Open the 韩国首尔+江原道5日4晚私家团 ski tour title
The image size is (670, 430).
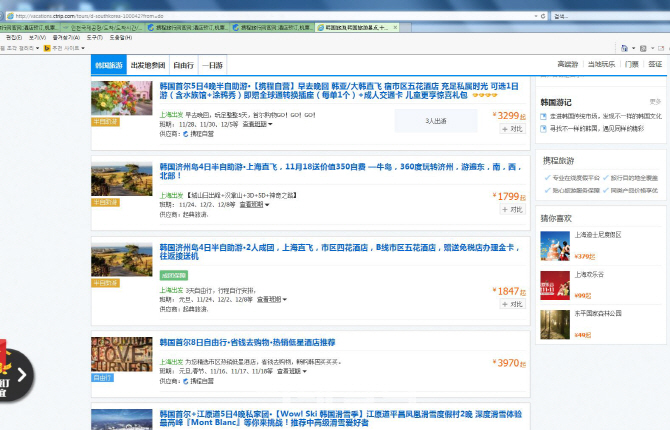[x=341, y=418]
